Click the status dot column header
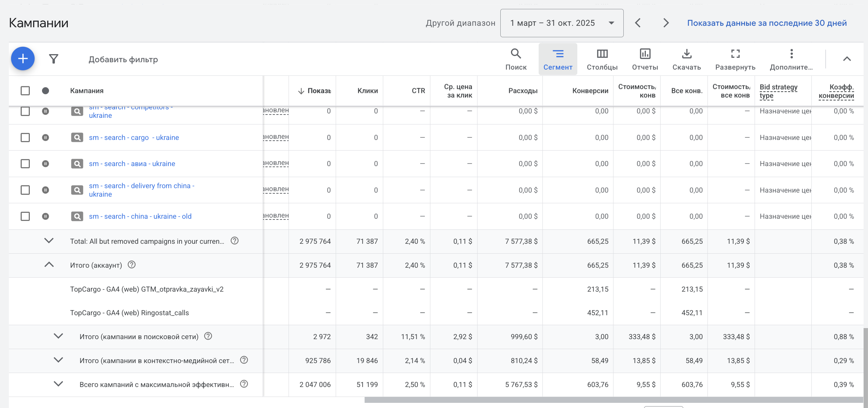The width and height of the screenshot is (868, 408). tap(45, 91)
